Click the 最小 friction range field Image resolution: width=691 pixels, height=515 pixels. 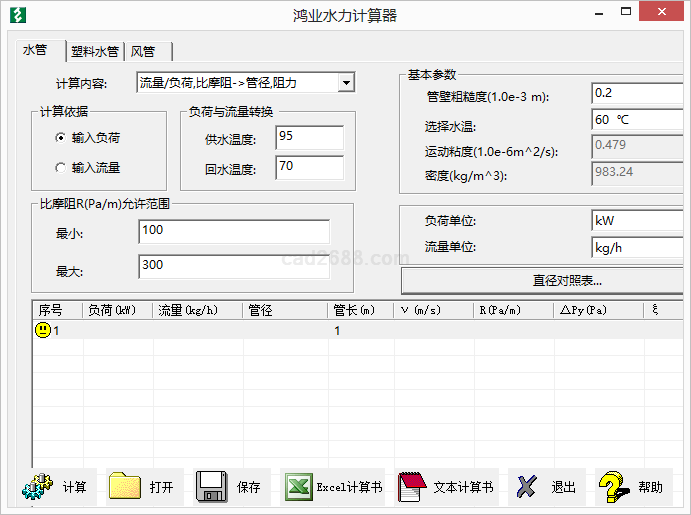tap(233, 231)
